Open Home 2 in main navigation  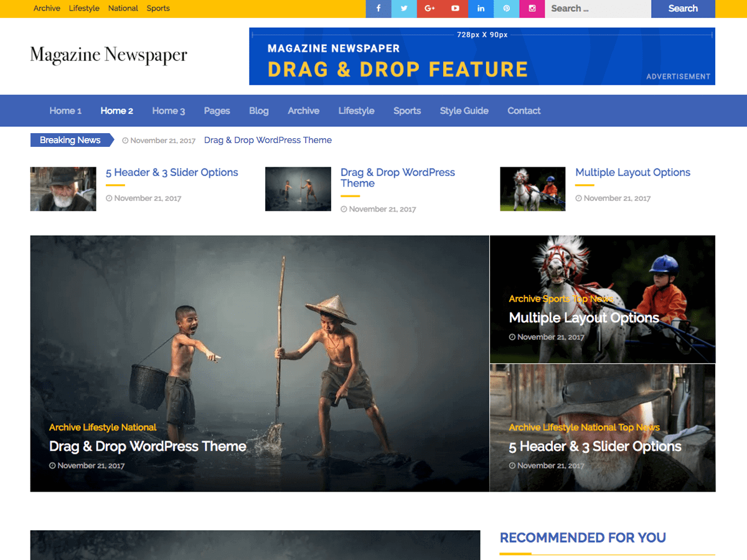[x=117, y=111]
